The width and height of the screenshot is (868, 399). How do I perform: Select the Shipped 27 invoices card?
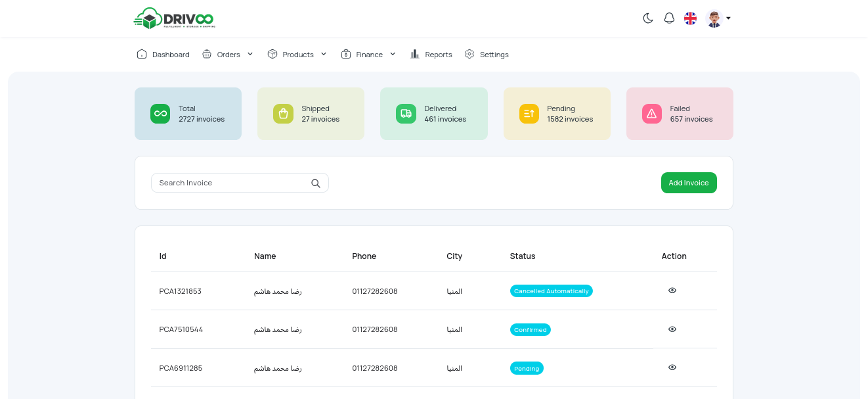pyautogui.click(x=311, y=114)
